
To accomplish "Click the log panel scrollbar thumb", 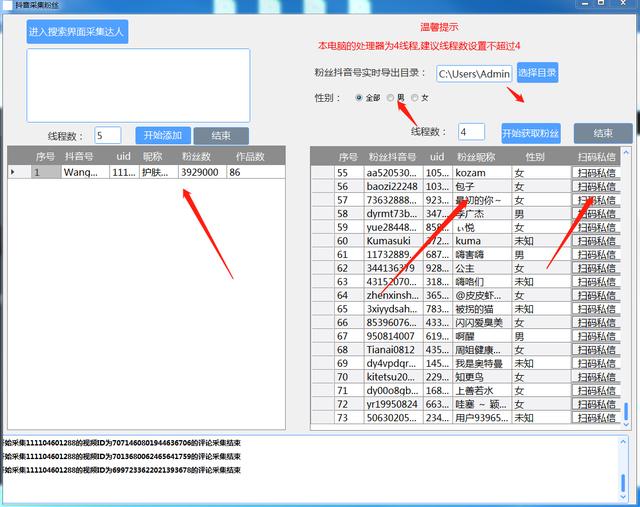I will (623, 483).
